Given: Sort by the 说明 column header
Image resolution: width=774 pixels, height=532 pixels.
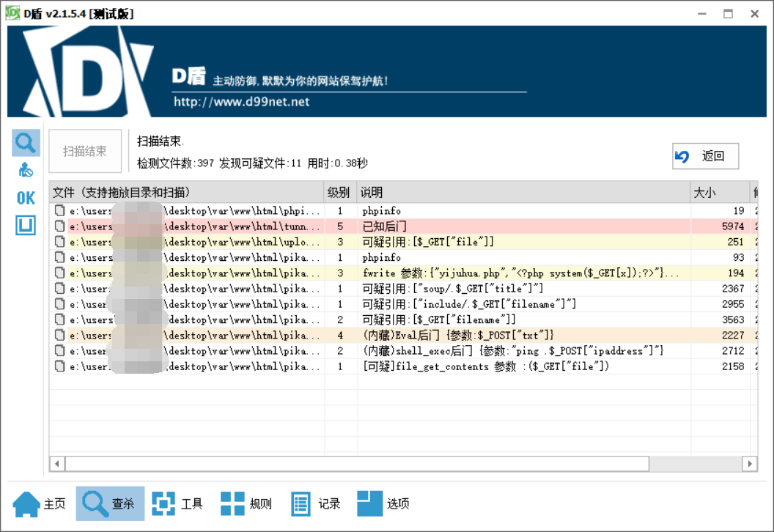Looking at the screenshot, I should 523,192.
